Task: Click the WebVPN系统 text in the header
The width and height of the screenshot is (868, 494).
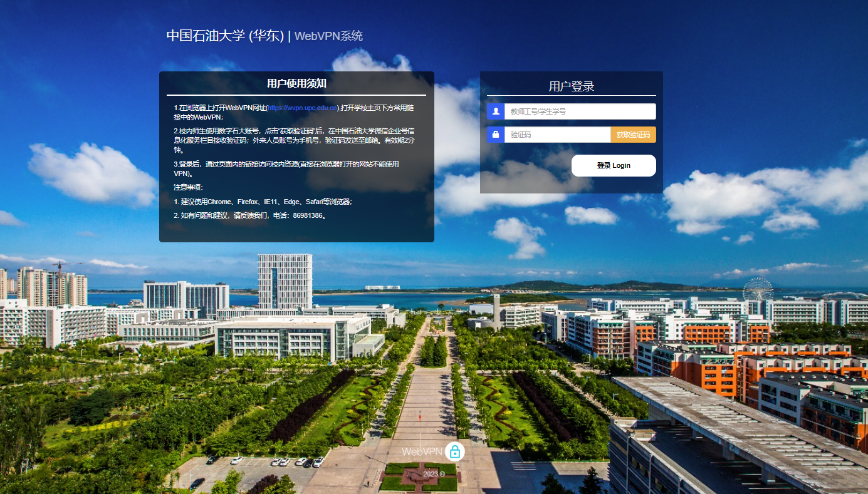Action: click(x=328, y=36)
